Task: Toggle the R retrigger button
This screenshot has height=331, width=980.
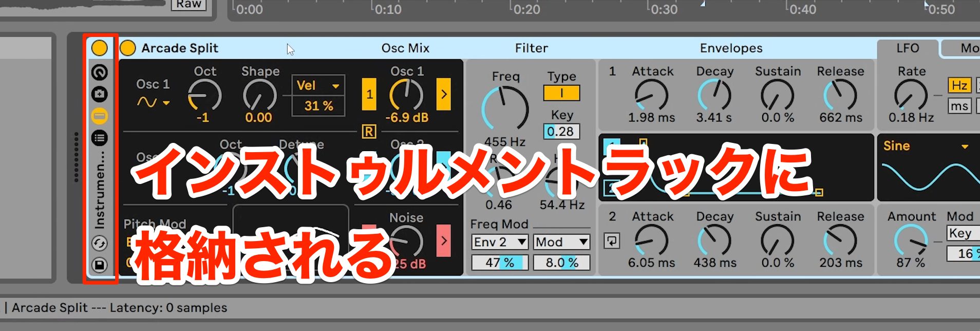Action: click(x=369, y=132)
